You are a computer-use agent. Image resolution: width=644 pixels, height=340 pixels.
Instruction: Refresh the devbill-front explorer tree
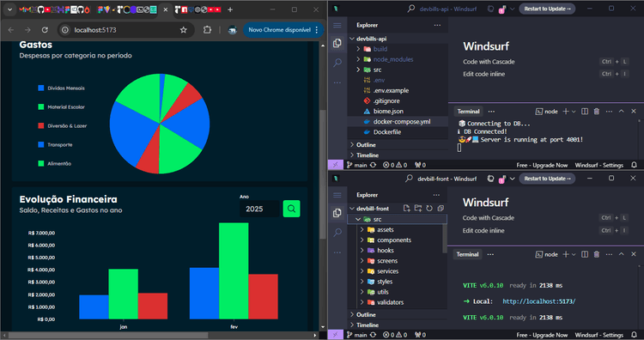coord(429,208)
